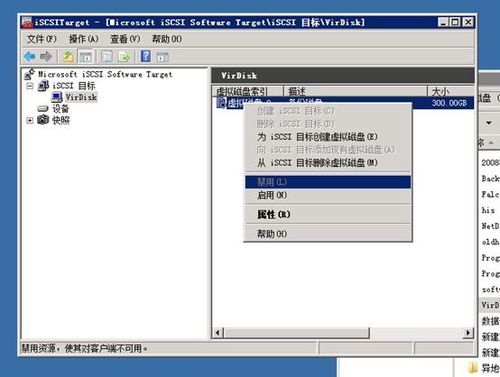This screenshot has height=377, width=500.
Task: Open dropdown arrow in the background window
Action: [489, 123]
